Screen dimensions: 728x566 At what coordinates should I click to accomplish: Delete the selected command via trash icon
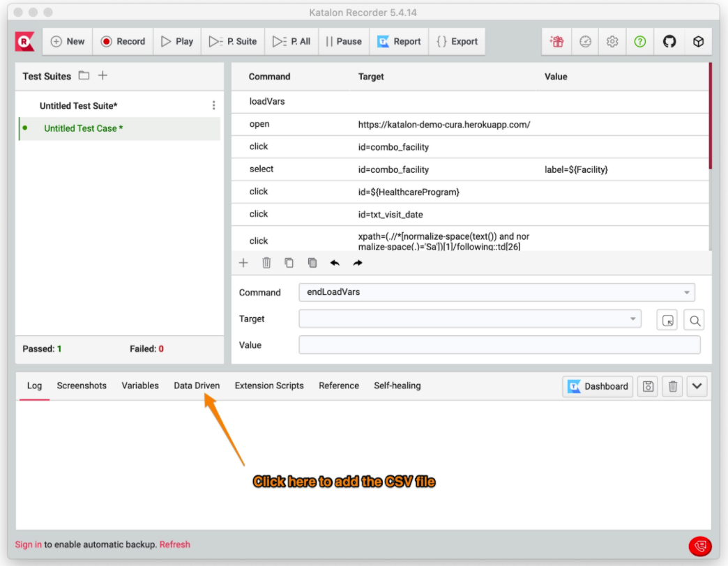pos(266,263)
